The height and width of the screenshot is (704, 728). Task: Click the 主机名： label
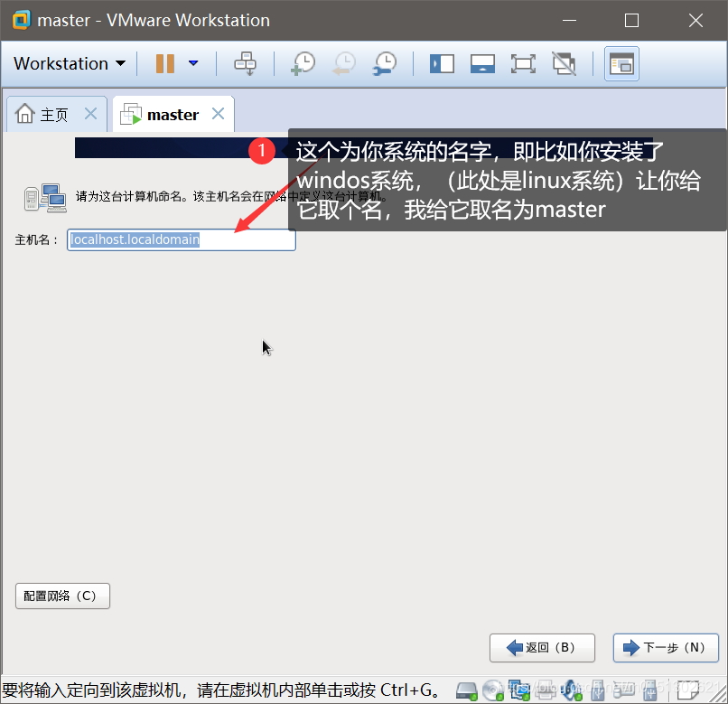tap(37, 239)
